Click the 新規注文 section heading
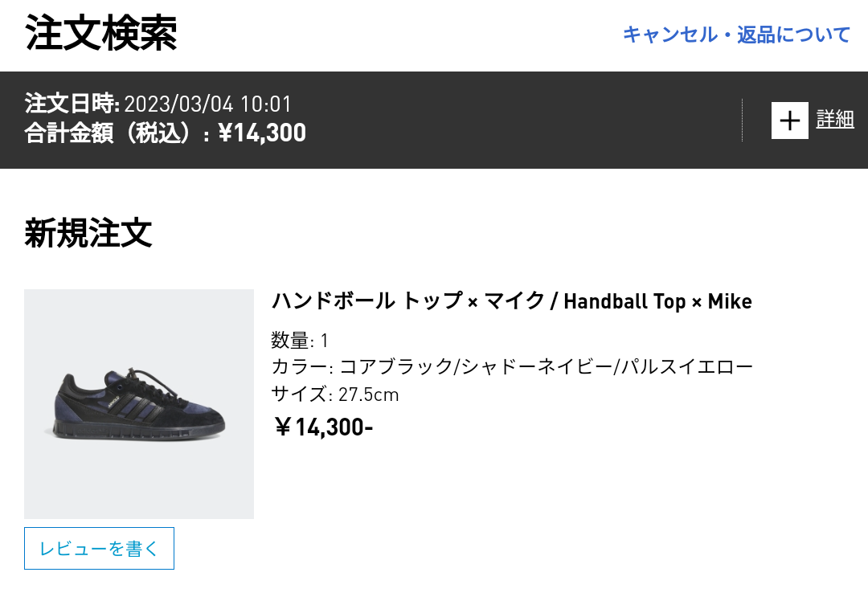 (x=88, y=233)
